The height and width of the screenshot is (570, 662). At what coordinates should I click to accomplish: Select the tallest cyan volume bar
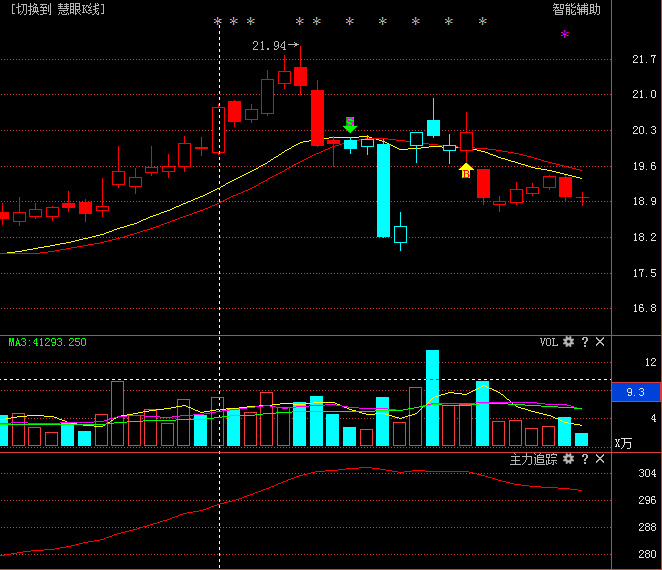click(433, 398)
